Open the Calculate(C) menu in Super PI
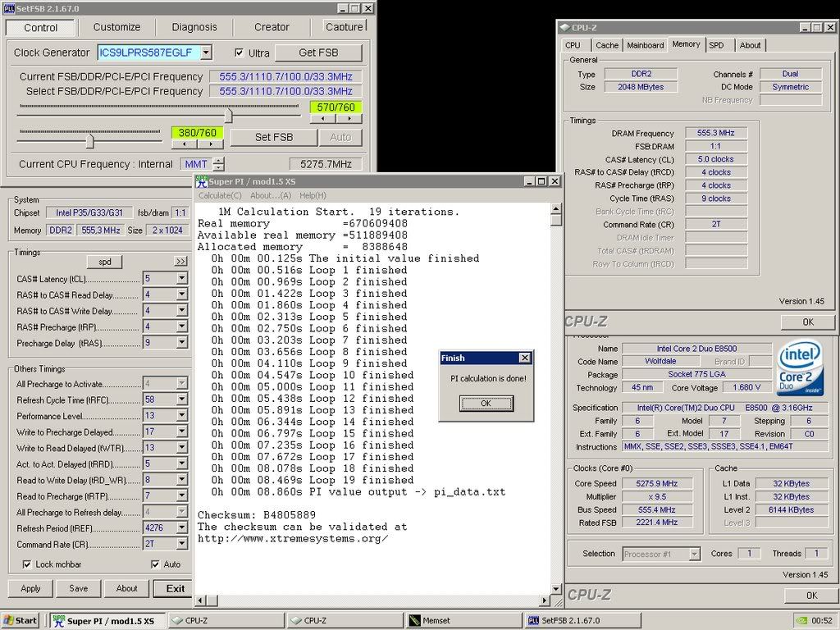The image size is (840, 630). [220, 195]
